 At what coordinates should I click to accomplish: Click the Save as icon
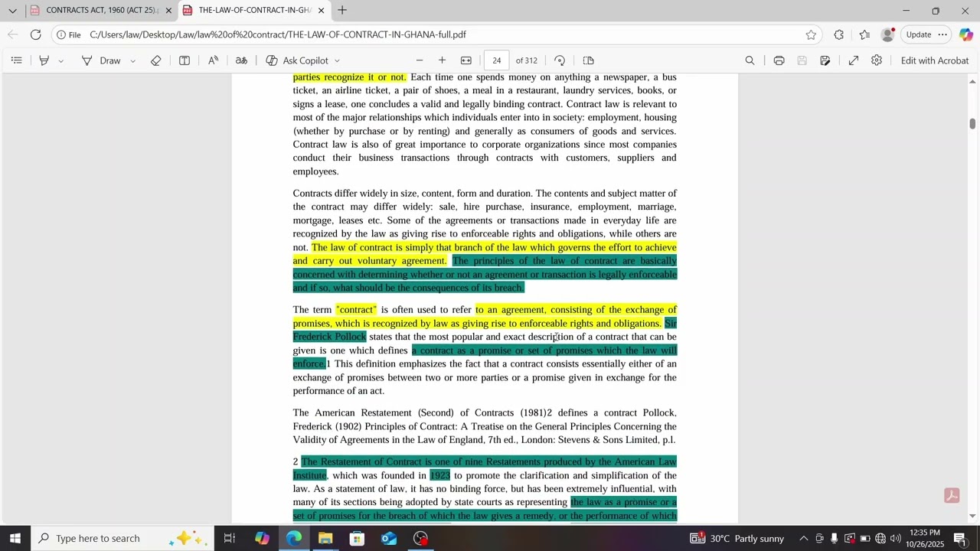point(825,60)
